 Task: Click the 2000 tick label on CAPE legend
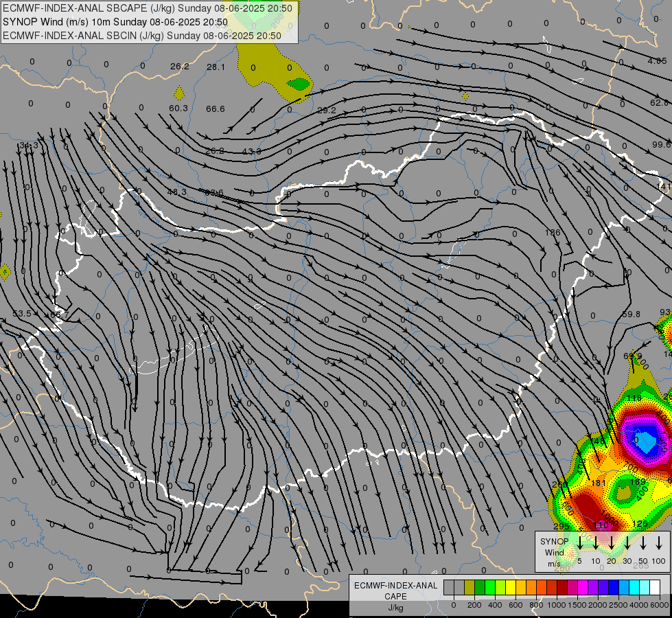[598, 605]
